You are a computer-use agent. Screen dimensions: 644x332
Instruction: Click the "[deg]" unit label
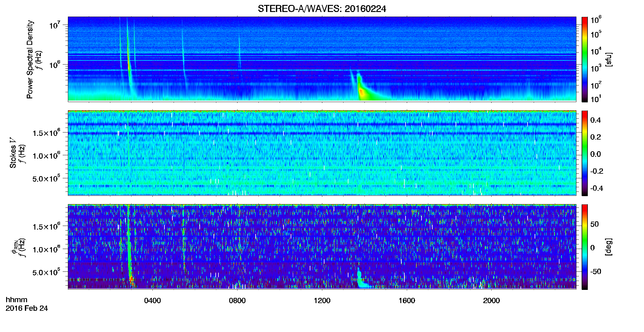tap(608, 247)
